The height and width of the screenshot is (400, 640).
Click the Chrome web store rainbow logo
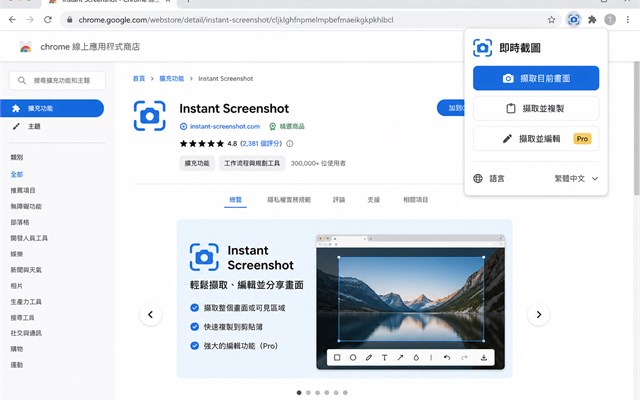tap(25, 47)
